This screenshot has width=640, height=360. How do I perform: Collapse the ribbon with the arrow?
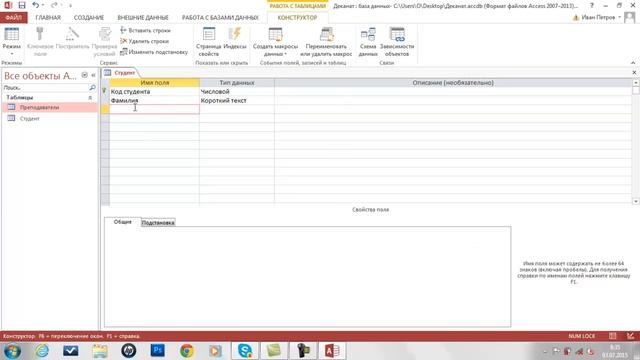633,62
